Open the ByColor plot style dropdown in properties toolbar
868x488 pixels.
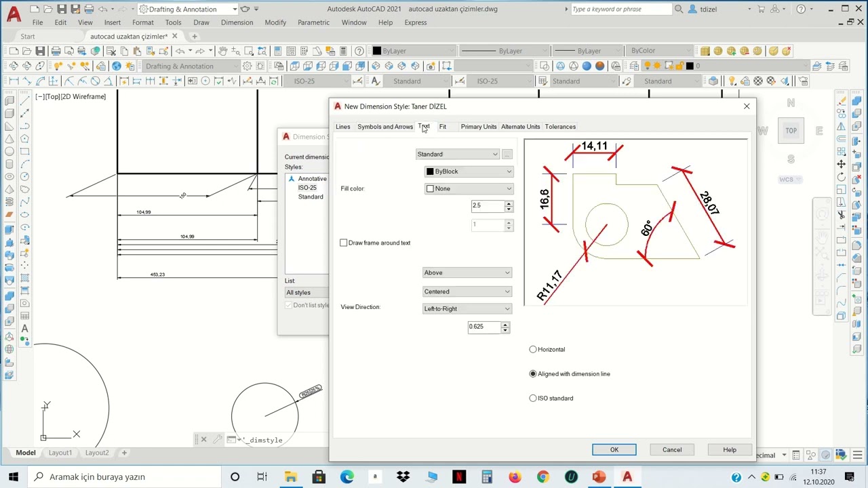coord(660,51)
